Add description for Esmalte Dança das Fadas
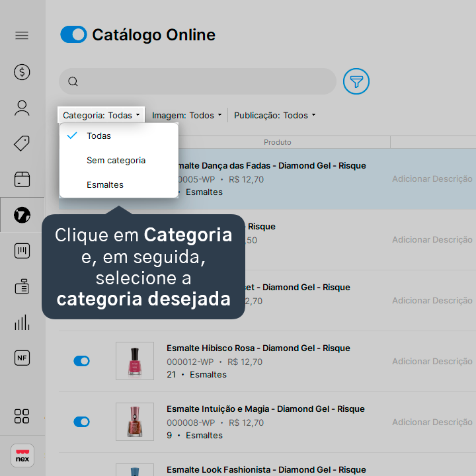 432,178
